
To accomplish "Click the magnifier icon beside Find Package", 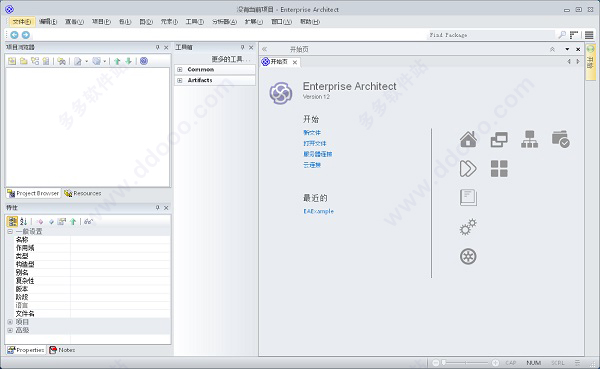I will (x=562, y=35).
